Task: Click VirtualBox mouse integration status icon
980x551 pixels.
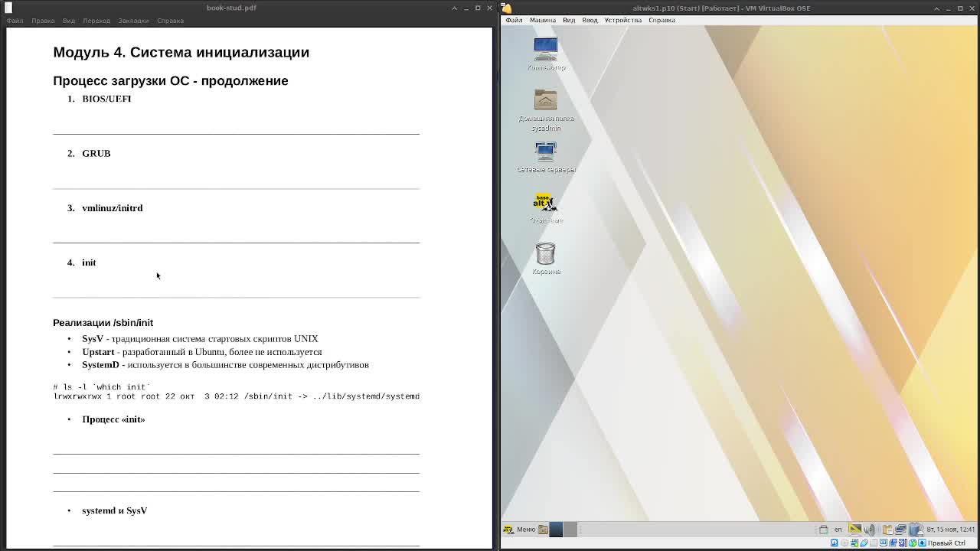Action: pyautogui.click(x=913, y=543)
